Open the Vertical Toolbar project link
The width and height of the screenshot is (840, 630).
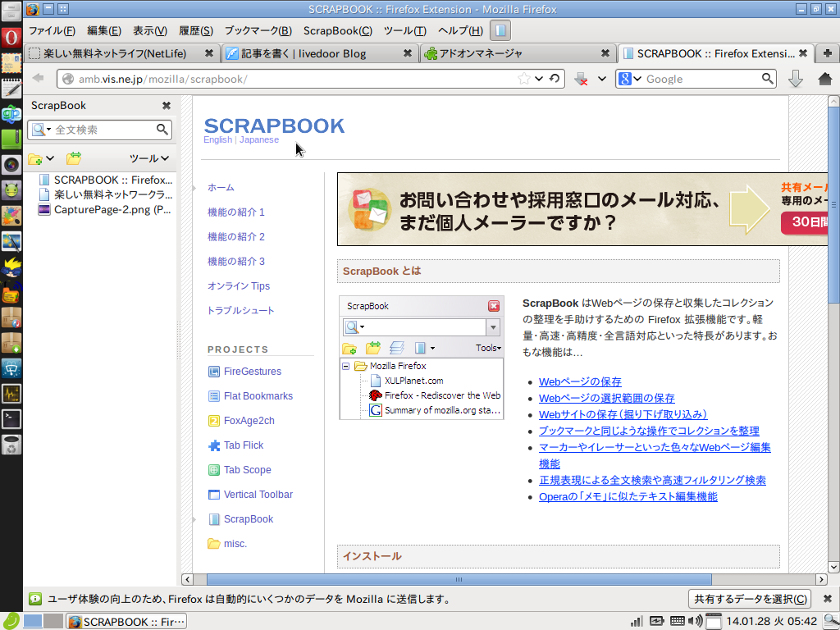(x=258, y=495)
